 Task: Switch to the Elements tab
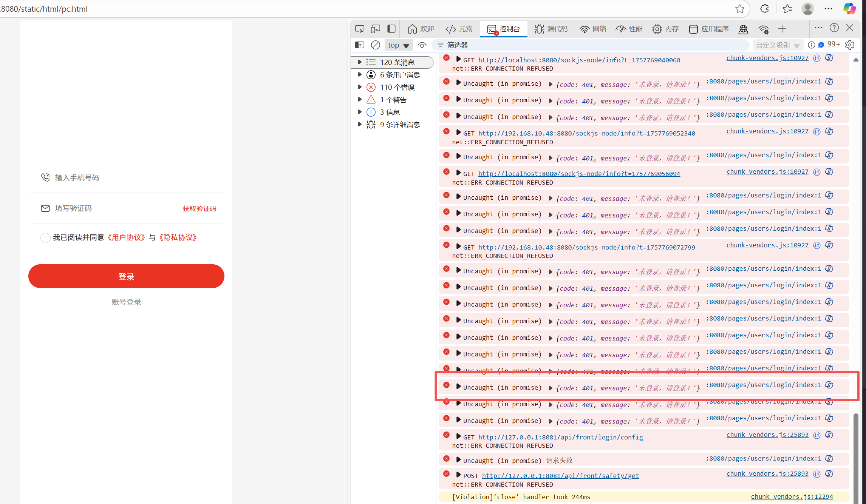point(459,29)
